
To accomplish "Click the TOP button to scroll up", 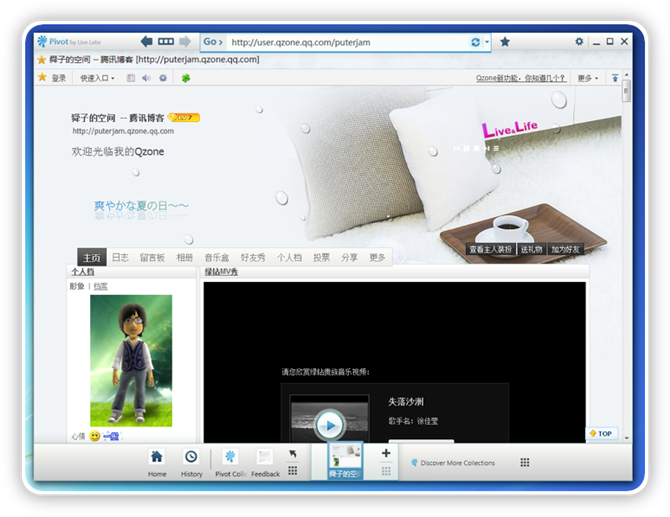I will click(601, 434).
